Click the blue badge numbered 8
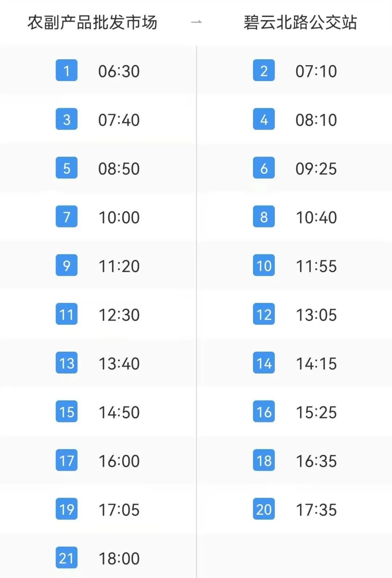The height and width of the screenshot is (578, 392). click(x=264, y=217)
